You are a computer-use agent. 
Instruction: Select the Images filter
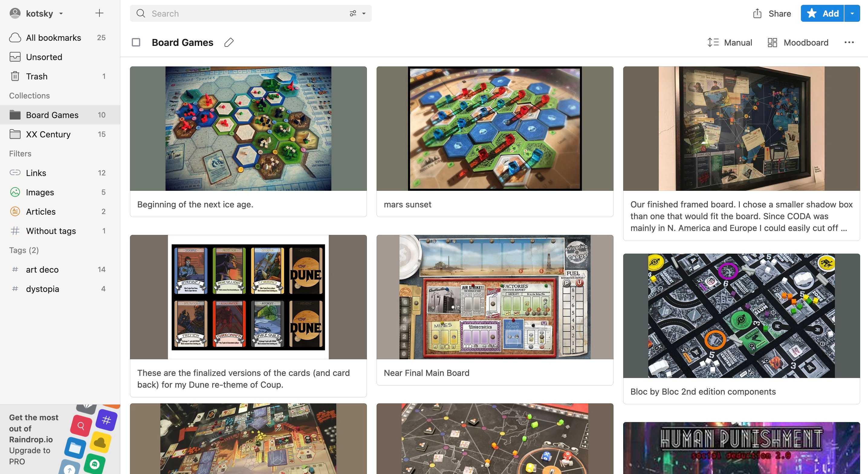click(40, 192)
